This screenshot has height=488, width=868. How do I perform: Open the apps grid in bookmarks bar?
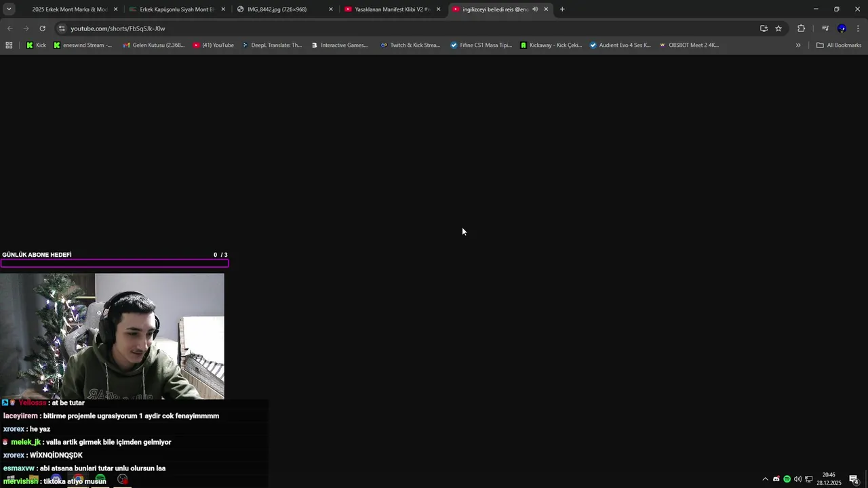[x=9, y=45]
